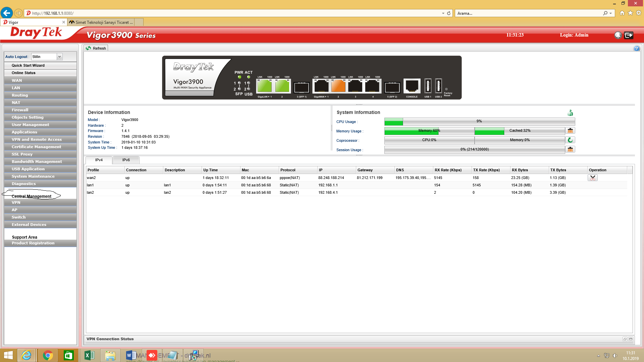Switch to the IPv6 tab
The image size is (644, 362).
click(126, 160)
